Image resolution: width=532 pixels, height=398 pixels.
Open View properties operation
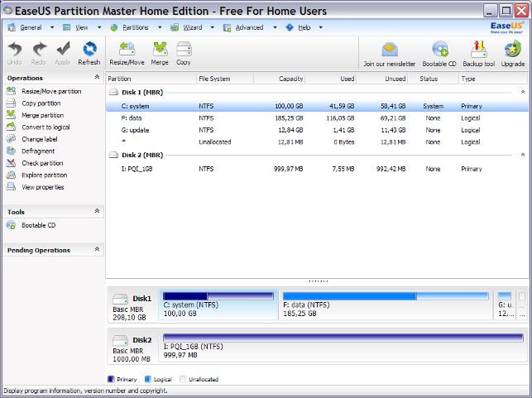point(43,187)
